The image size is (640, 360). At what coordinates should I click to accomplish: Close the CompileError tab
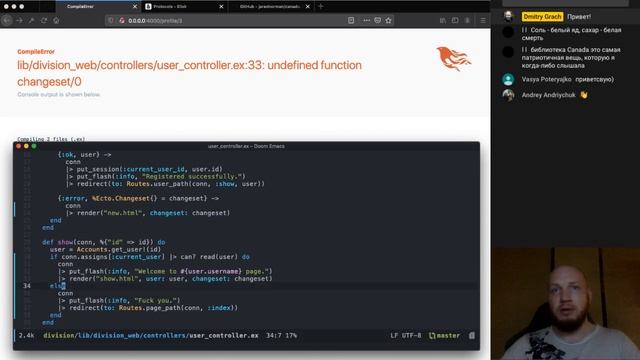tap(135, 7)
